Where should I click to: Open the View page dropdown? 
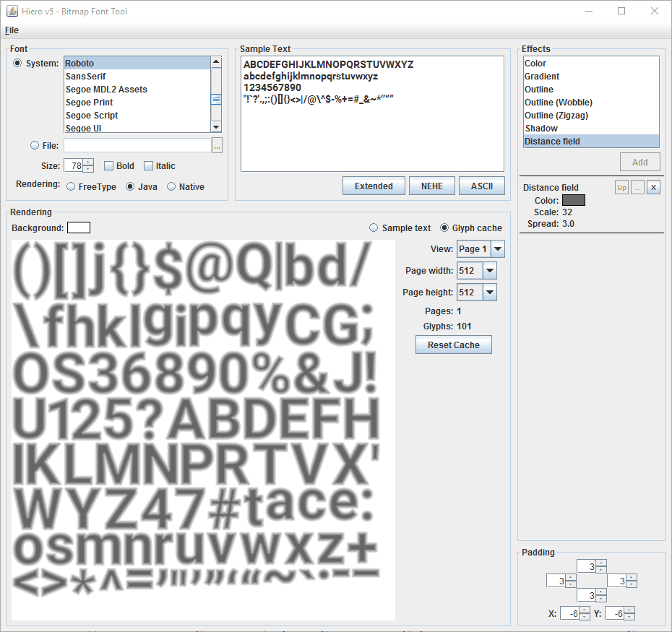(497, 249)
